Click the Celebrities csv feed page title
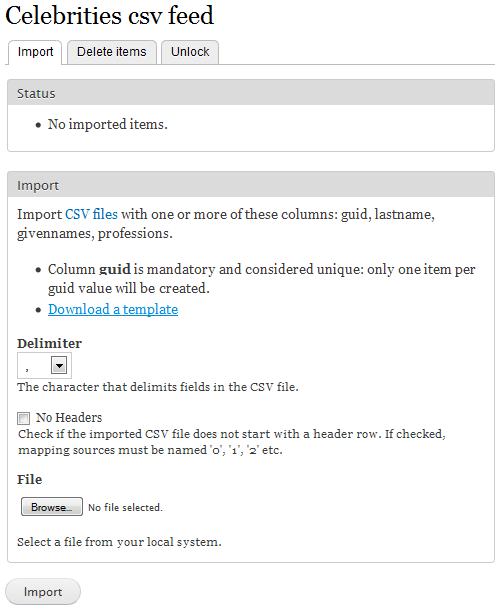The width and height of the screenshot is (500, 610). point(109,16)
